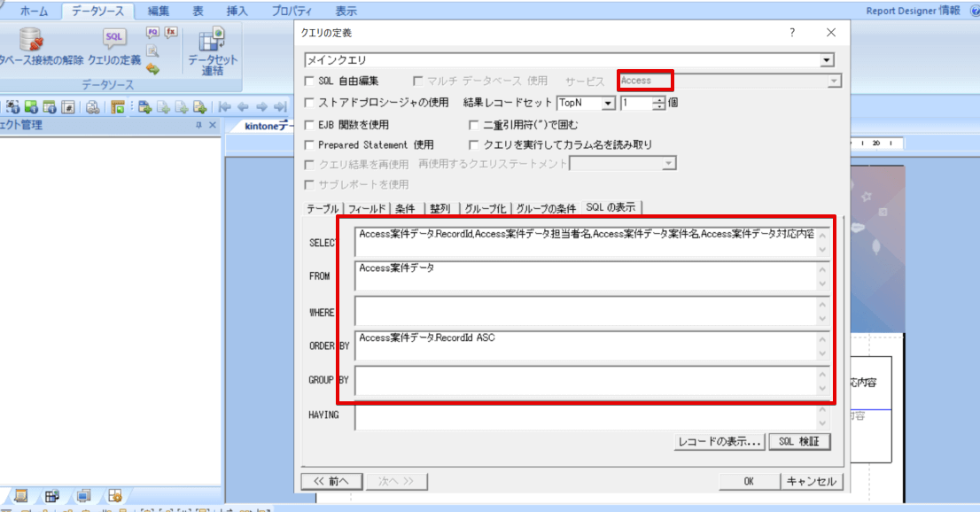Open the 編集 ribbon tab
The image size is (980, 512).
pyautogui.click(x=158, y=11)
